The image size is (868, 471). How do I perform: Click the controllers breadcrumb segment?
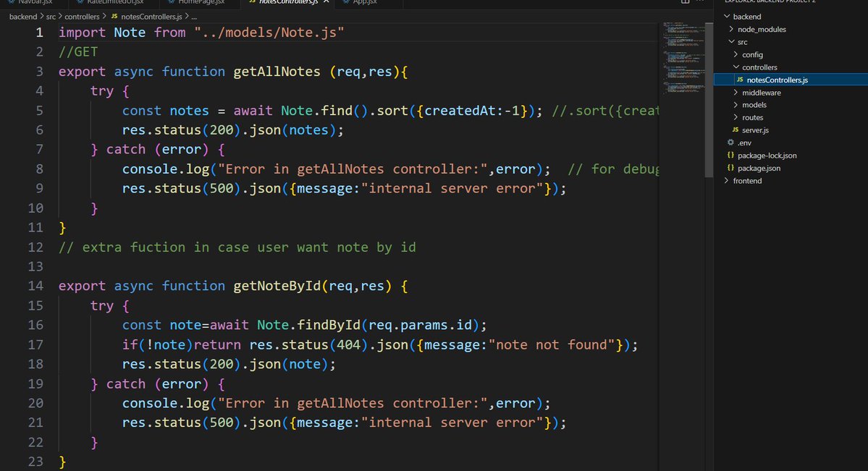click(82, 17)
